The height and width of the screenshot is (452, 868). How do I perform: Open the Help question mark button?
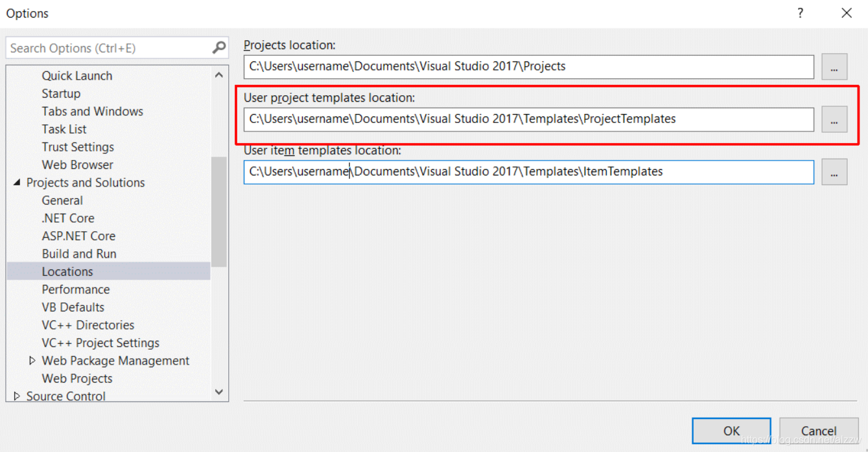point(801,13)
